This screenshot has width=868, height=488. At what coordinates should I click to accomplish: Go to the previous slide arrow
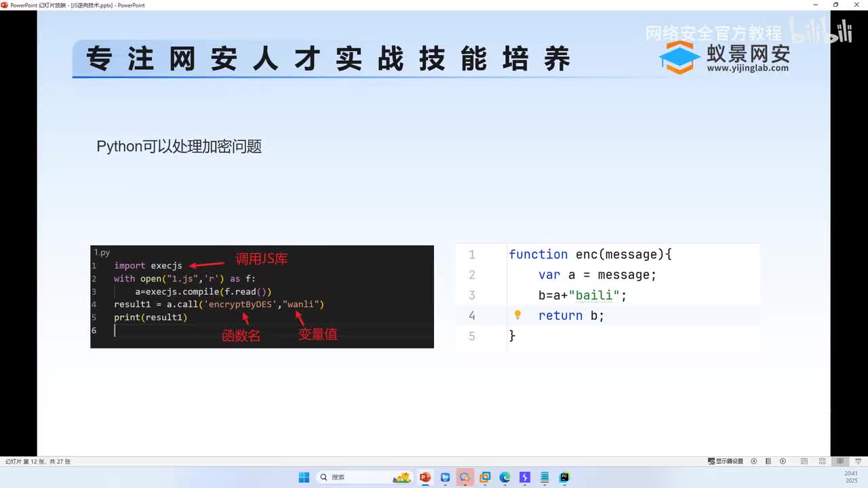(753, 462)
